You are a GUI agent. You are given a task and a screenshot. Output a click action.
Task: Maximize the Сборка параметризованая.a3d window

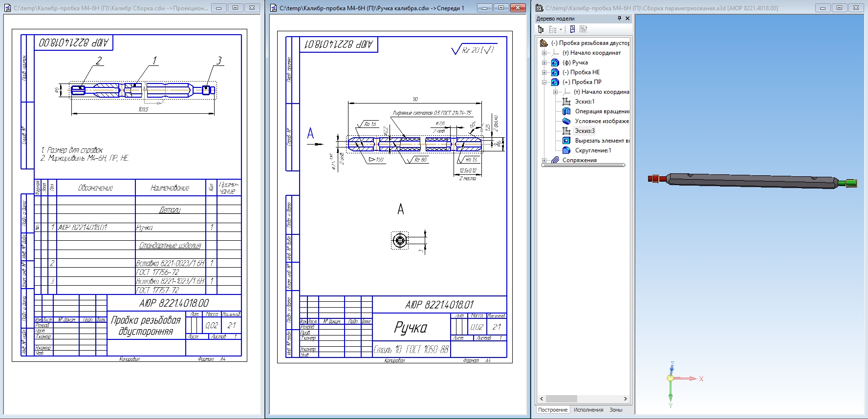[x=839, y=8]
